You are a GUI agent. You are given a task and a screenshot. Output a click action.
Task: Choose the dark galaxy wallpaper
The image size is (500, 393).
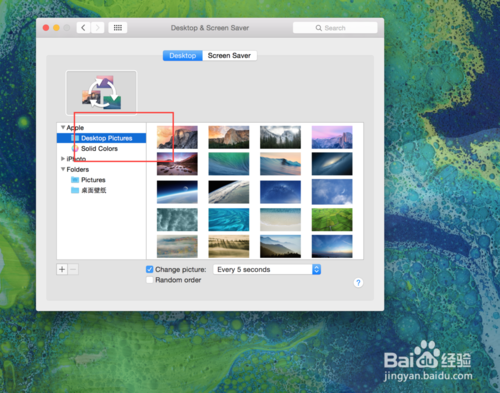click(x=332, y=164)
